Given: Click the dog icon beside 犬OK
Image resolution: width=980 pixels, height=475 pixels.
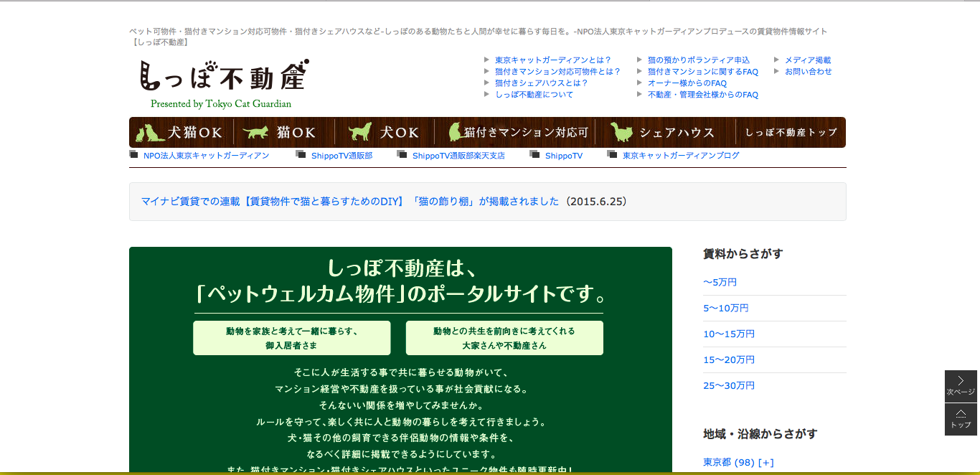Looking at the screenshot, I should (x=360, y=132).
